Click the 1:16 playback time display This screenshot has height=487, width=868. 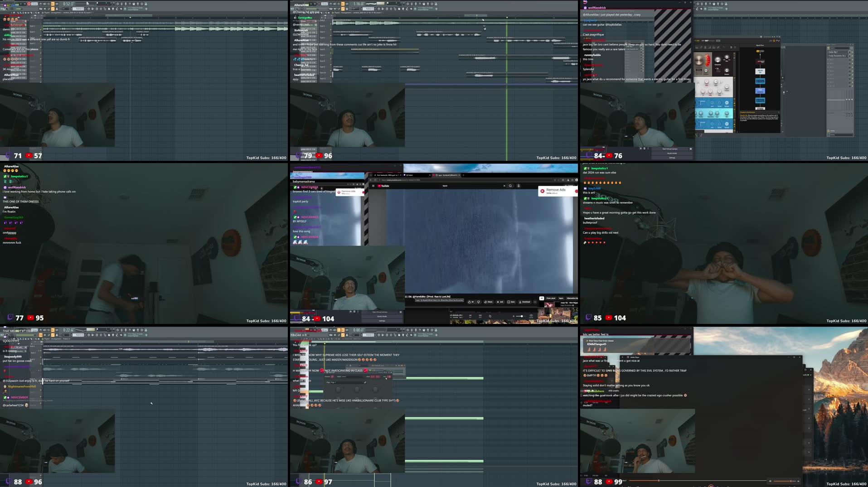tap(359, 4)
